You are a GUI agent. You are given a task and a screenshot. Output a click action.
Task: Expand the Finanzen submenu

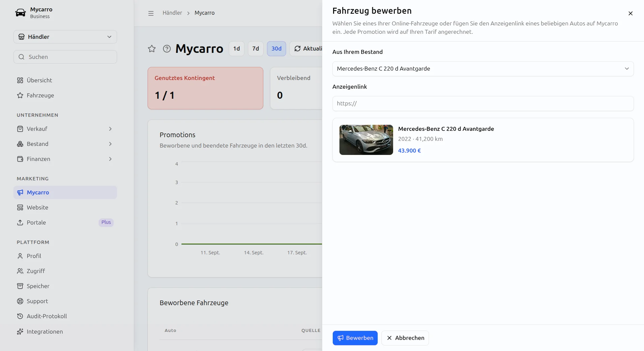click(65, 159)
